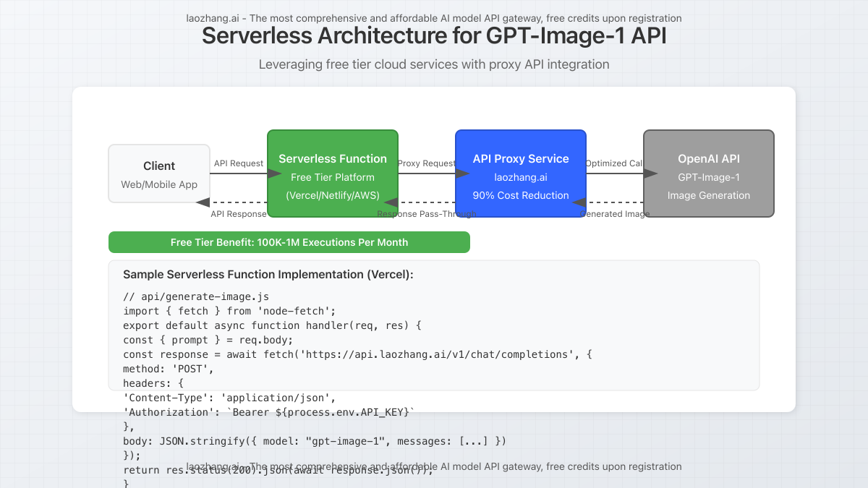Click the "import { fetch } from 'node-fetch';" line
Image resolution: width=868 pixels, height=488 pixels.
tap(230, 311)
